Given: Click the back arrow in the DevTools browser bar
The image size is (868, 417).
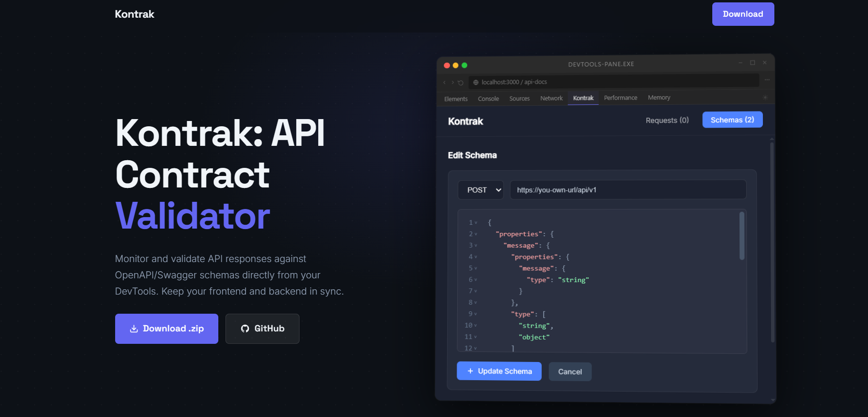Looking at the screenshot, I should (444, 82).
